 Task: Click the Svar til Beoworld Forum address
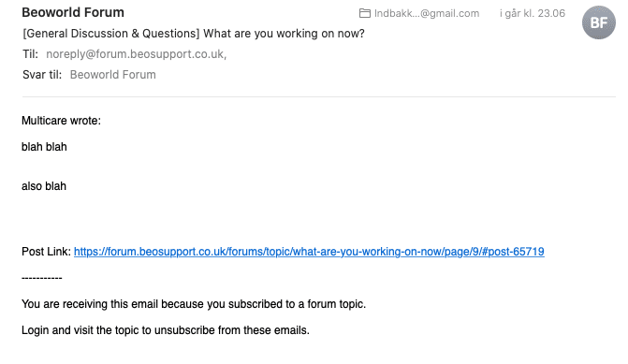pos(113,75)
